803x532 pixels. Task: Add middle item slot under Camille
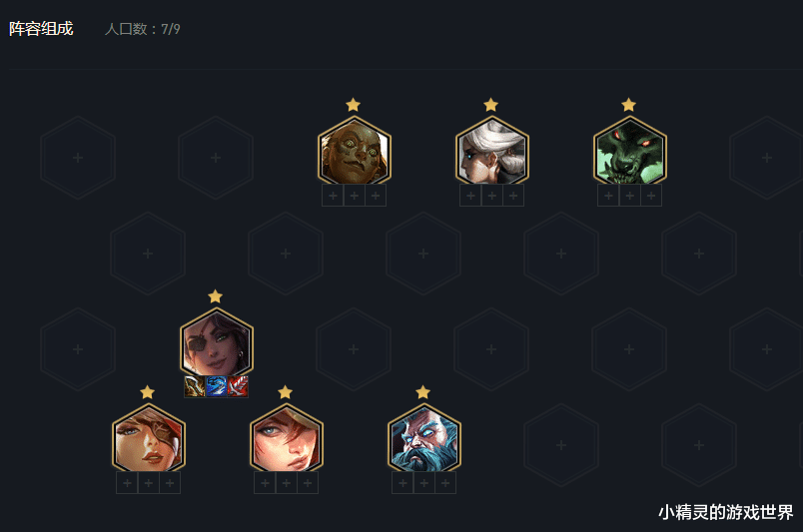[491, 196]
